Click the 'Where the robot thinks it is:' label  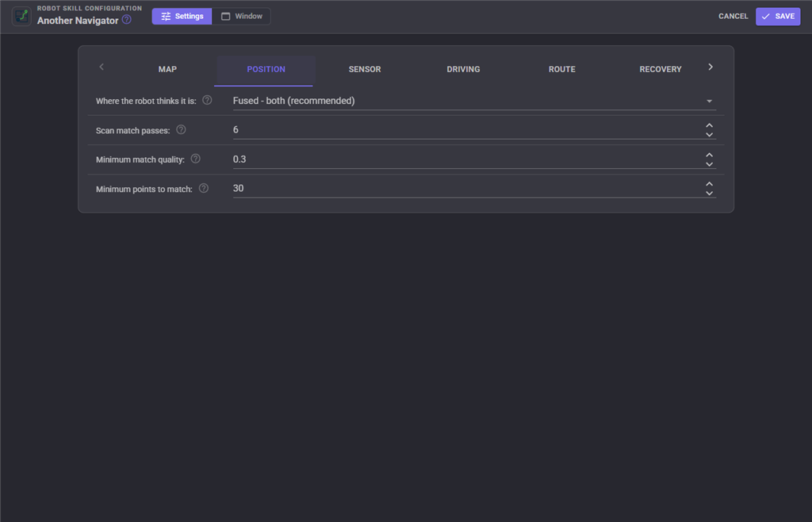(146, 101)
